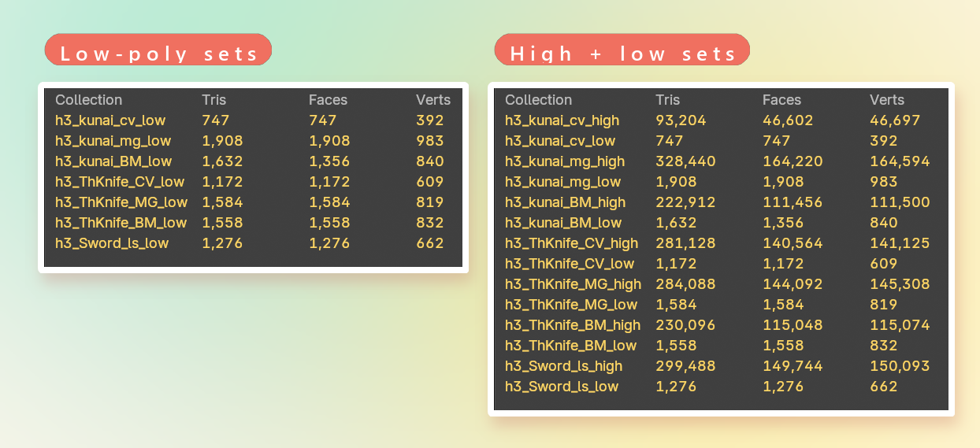This screenshot has height=448, width=980.
Task: Select h3_Sword_ls_low in High + low table
Action: pos(562,387)
